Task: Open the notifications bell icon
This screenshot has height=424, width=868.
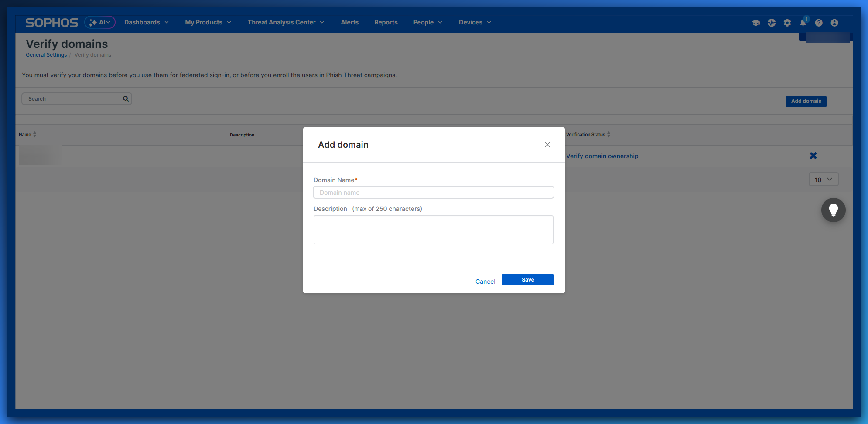Action: 803,23
